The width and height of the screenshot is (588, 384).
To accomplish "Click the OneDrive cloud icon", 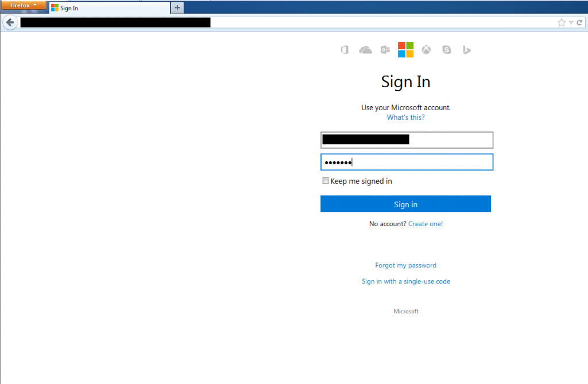I will (x=365, y=50).
